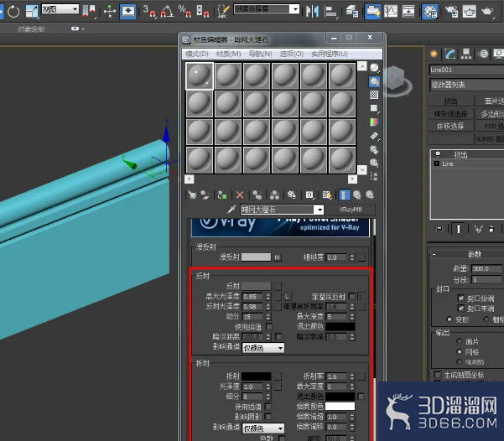Screen dimensions: 504x441
Task: Click the Mirror tool in main toolbar
Action: 313,11
